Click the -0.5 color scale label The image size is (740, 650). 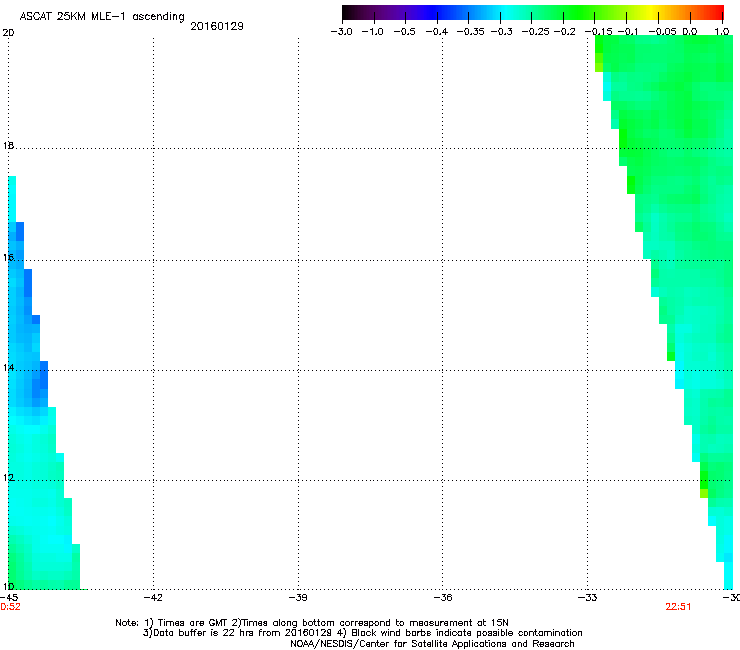(x=405, y=32)
